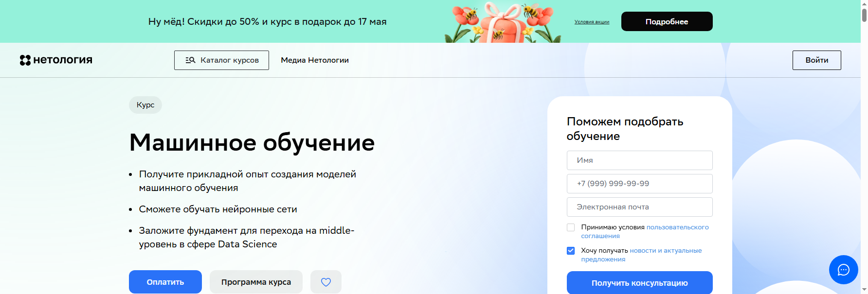Image resolution: width=868 pixels, height=294 pixels.
Task: Open the chat support bubble icon
Action: [843, 270]
